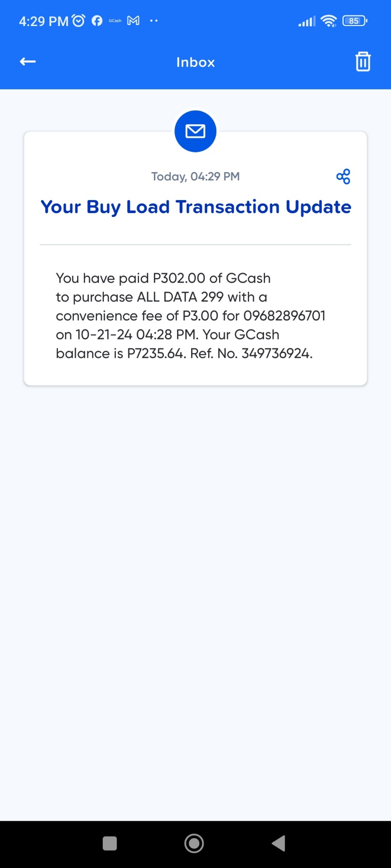This screenshot has width=391, height=868.
Task: Tap the GCash notification icon in status bar
Action: click(x=115, y=21)
